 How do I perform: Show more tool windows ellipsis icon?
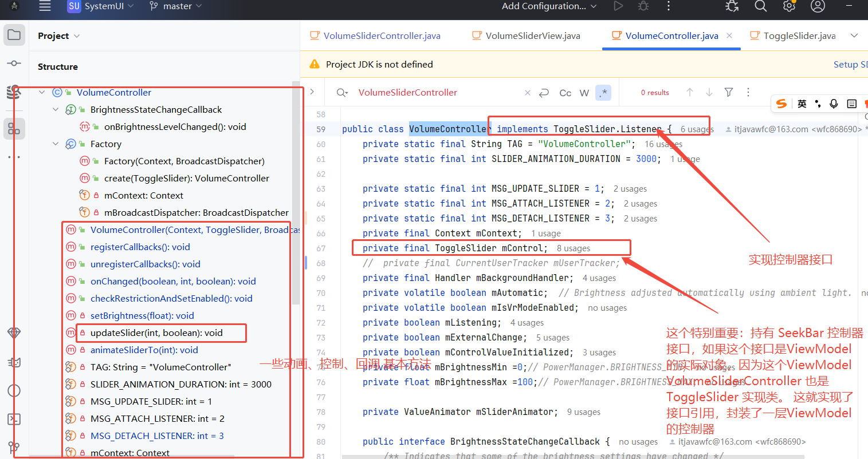pos(14,157)
